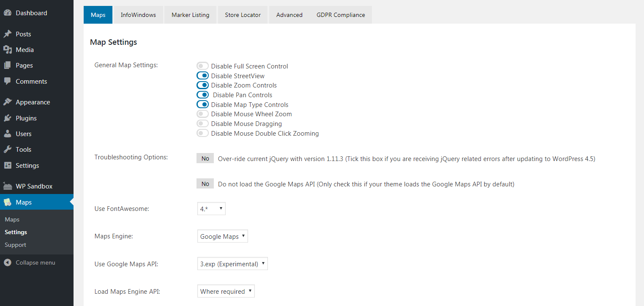This screenshot has height=306, width=644.
Task: Select the Maps settings tab
Action: pos(98,15)
